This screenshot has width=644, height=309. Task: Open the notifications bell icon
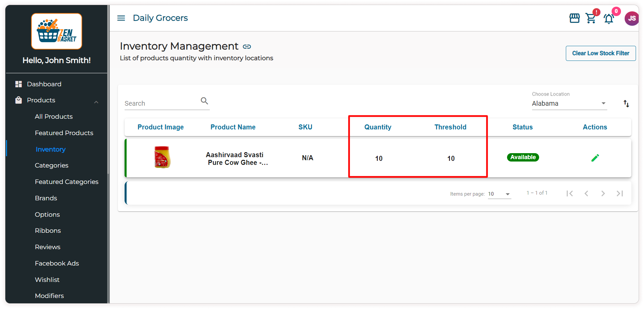coord(609,19)
